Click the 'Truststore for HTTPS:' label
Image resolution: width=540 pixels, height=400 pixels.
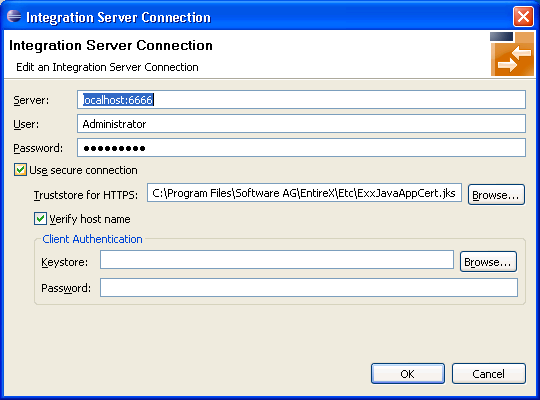(x=86, y=195)
